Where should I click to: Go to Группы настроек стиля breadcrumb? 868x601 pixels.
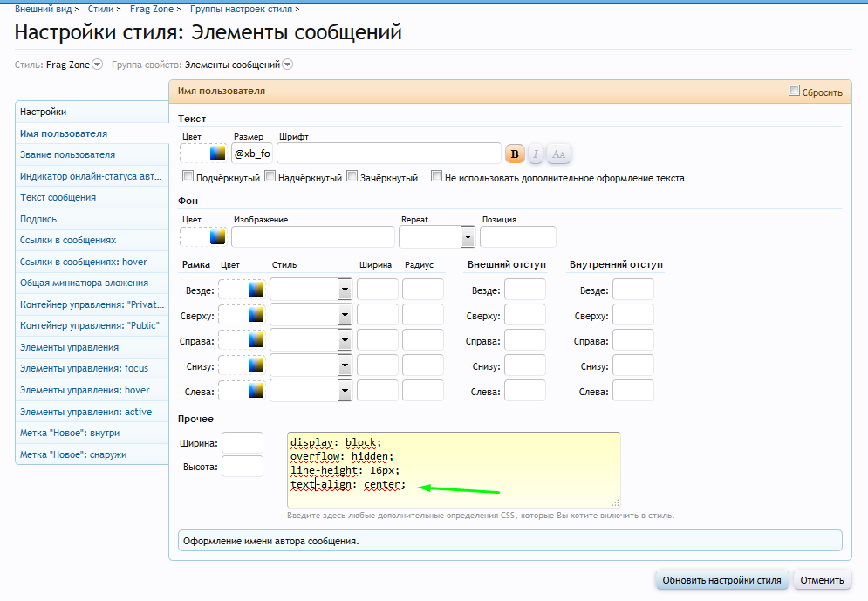coord(242,9)
